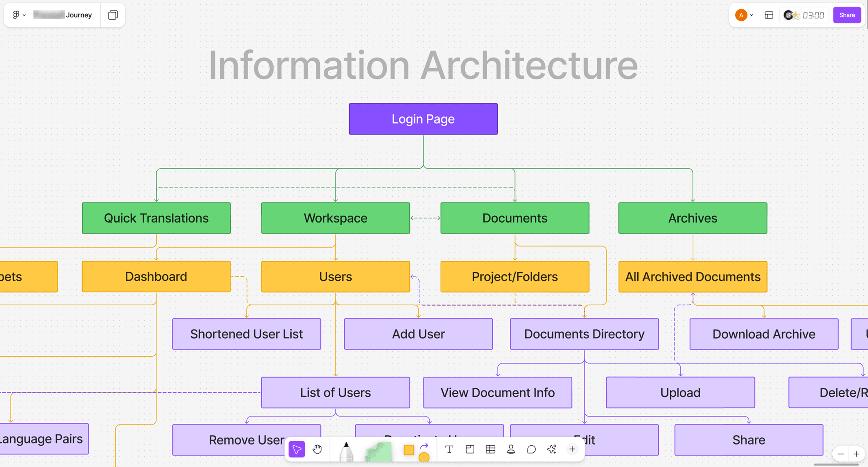Expand the user avatar dropdown arrow
Screen dimensions: 868x467
[x=752, y=15]
